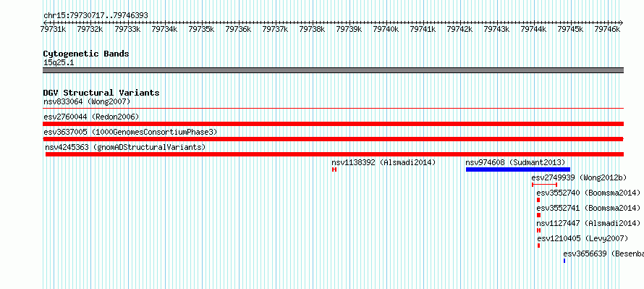Select the thin red nsv833064 feature line
644x289 pixels.
click(x=333, y=109)
